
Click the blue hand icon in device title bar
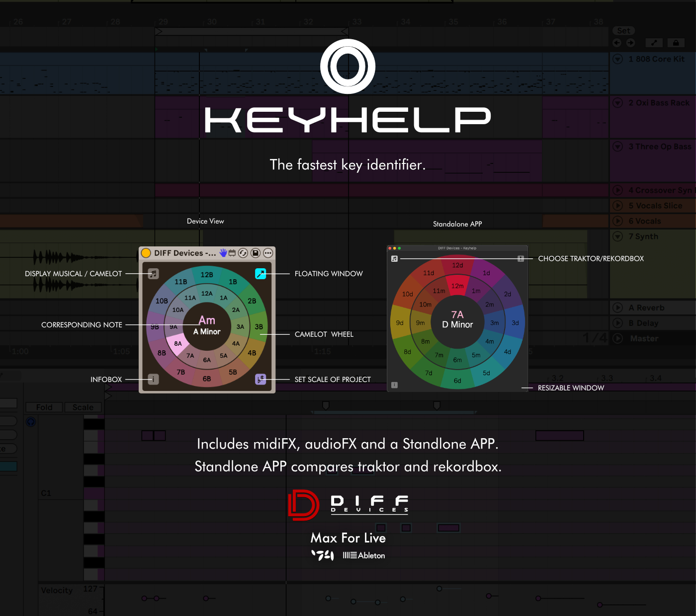tap(223, 253)
